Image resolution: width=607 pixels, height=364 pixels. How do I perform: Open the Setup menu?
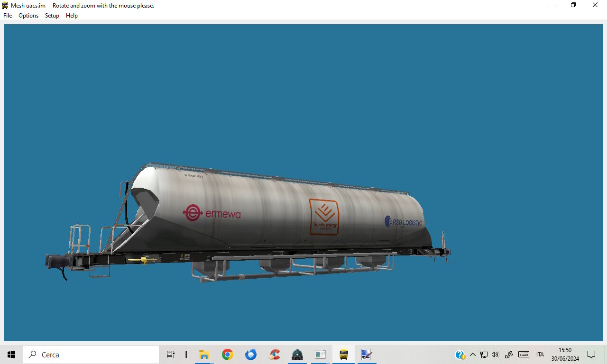pyautogui.click(x=52, y=16)
